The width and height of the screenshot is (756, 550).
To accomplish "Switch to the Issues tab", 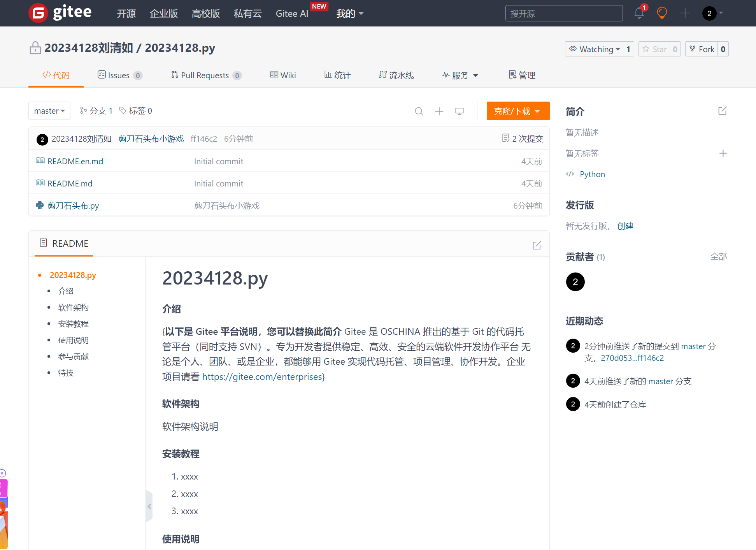I will [119, 75].
